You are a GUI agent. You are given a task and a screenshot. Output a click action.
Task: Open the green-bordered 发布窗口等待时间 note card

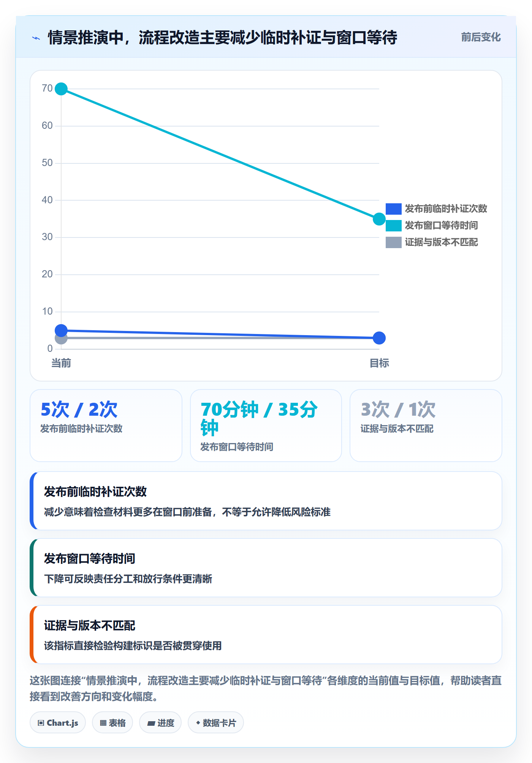(266, 568)
